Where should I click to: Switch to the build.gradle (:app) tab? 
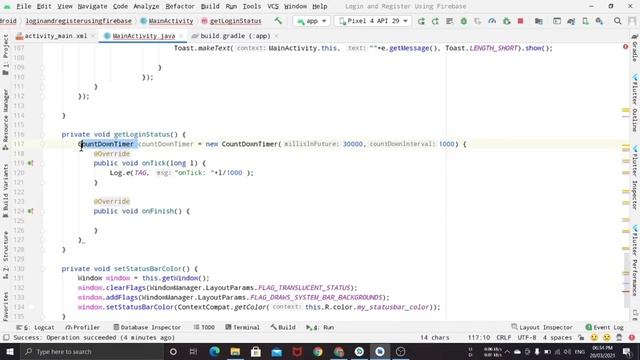pos(235,36)
